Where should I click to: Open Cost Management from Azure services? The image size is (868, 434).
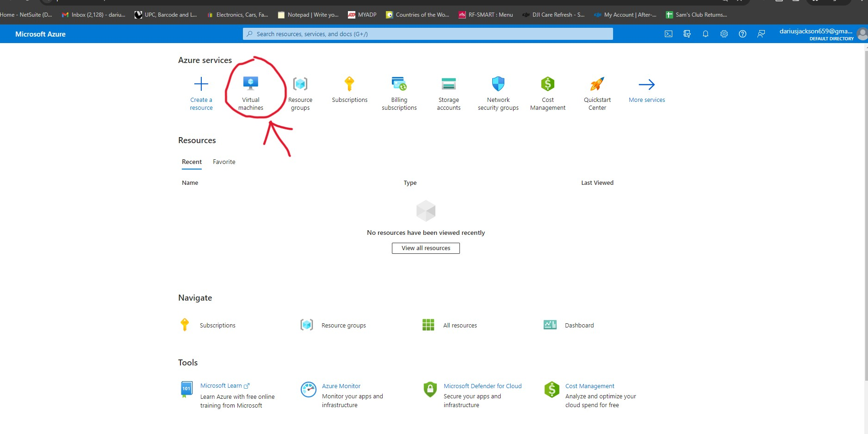tap(547, 91)
